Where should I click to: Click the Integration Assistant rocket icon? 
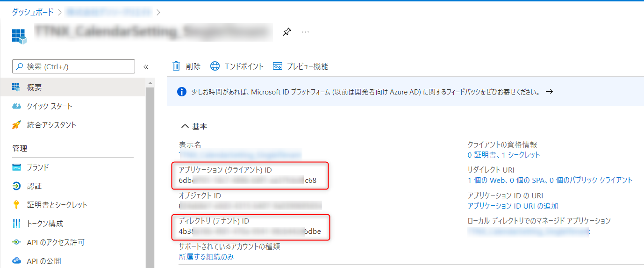tap(17, 125)
